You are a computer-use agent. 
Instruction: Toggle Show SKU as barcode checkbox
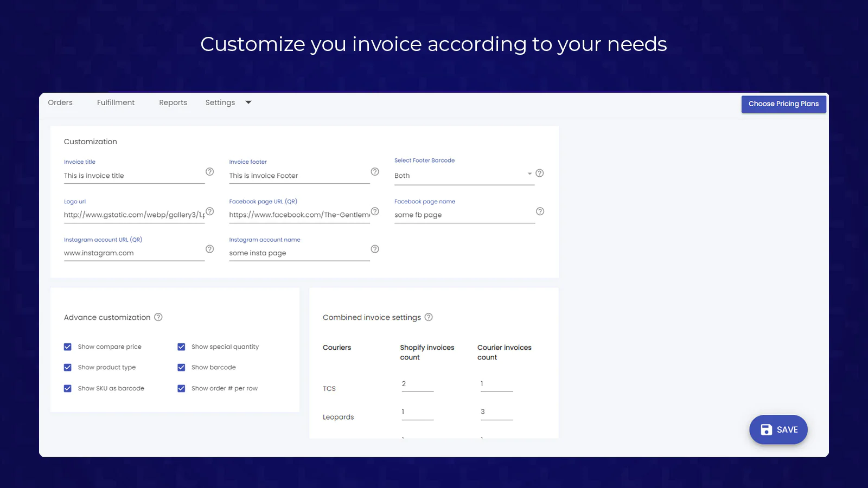tap(68, 389)
